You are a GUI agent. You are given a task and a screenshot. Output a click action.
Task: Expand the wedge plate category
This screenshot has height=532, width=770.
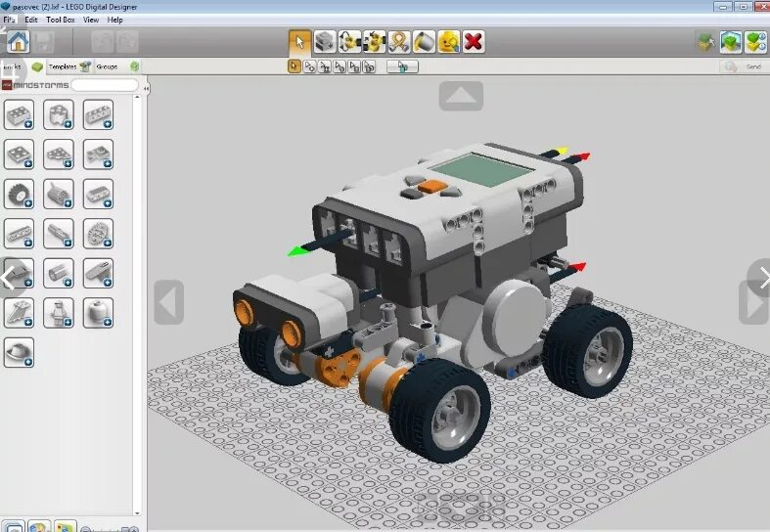59,155
